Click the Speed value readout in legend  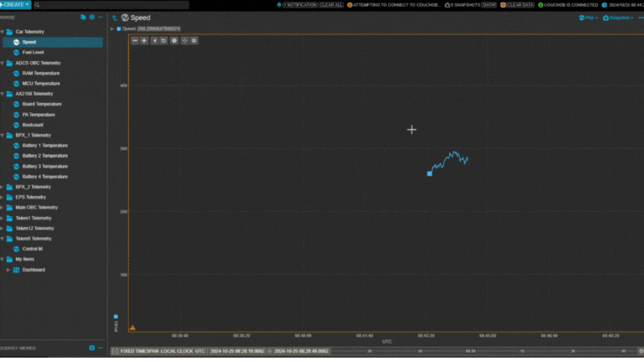click(158, 28)
